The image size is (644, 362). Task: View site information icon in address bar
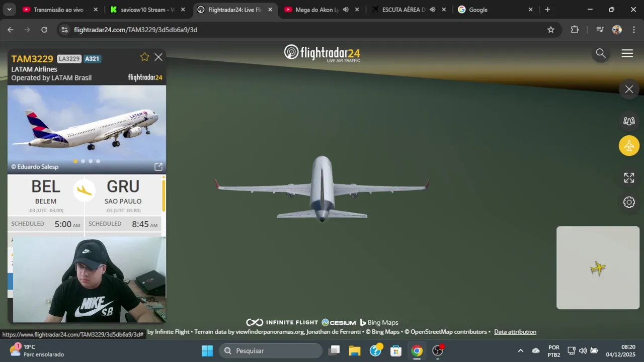point(64,30)
